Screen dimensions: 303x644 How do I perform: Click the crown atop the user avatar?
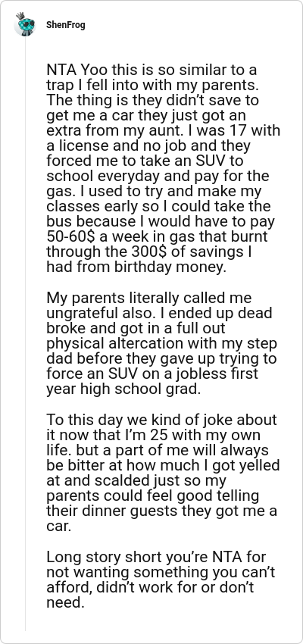tap(20, 16)
